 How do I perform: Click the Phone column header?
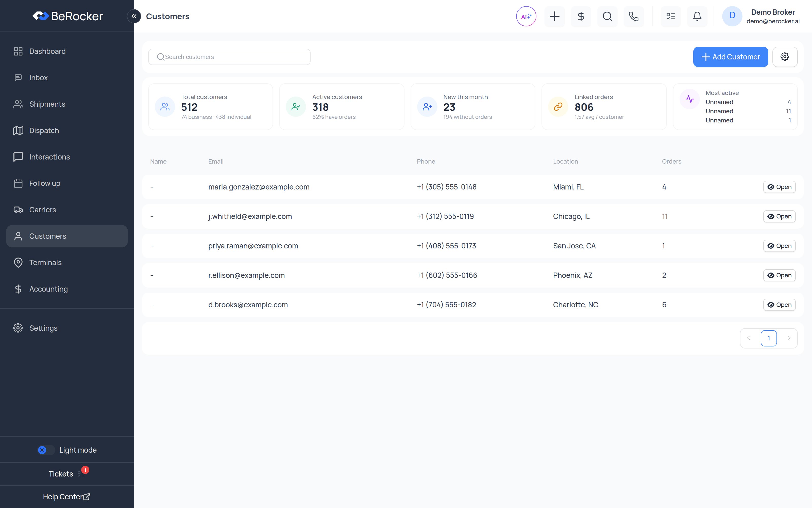[426, 161]
